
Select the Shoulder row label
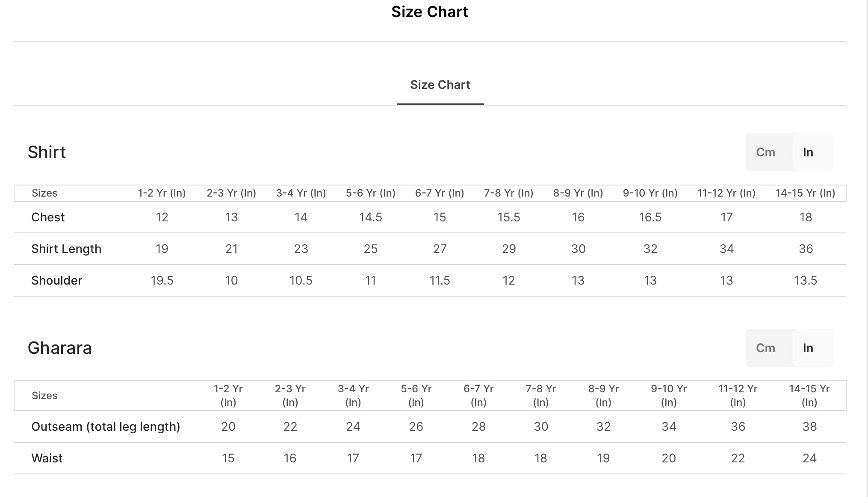tap(56, 280)
